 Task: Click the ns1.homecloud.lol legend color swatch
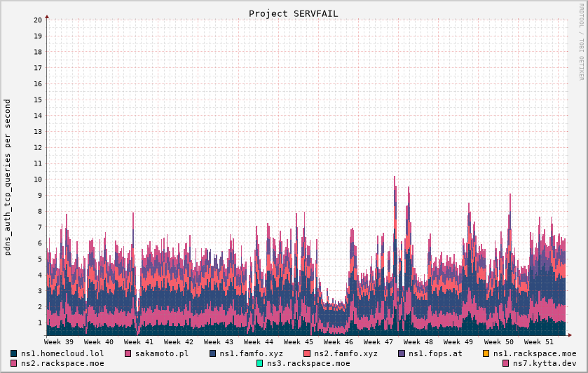(14, 353)
